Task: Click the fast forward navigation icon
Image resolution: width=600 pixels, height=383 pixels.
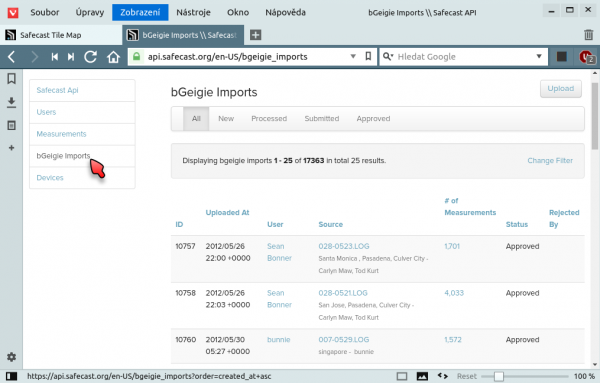Action: (x=71, y=57)
